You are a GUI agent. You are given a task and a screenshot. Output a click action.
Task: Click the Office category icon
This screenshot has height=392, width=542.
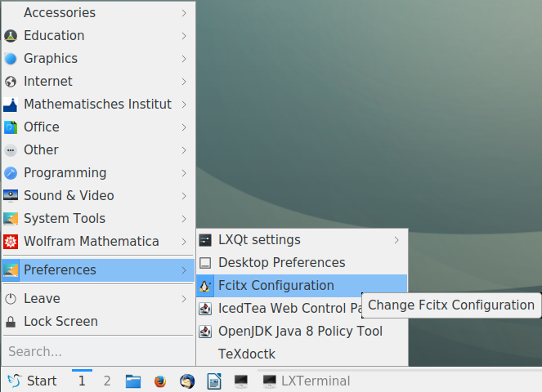point(11,127)
